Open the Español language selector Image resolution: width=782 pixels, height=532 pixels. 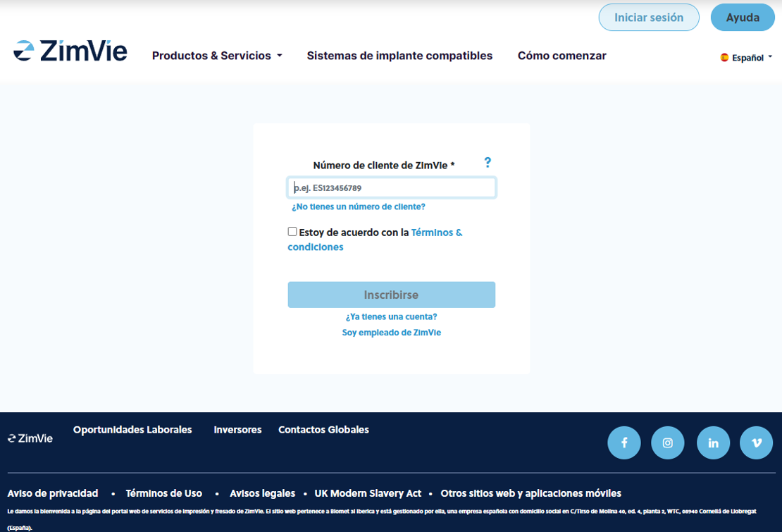pos(747,58)
